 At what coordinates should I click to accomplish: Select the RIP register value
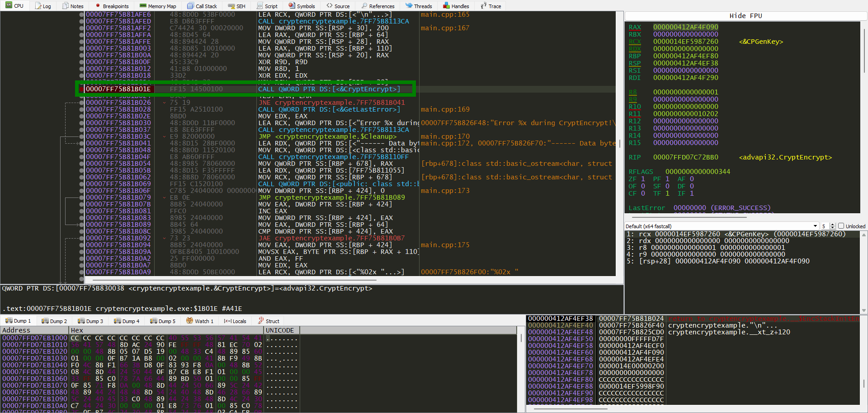[x=685, y=157]
